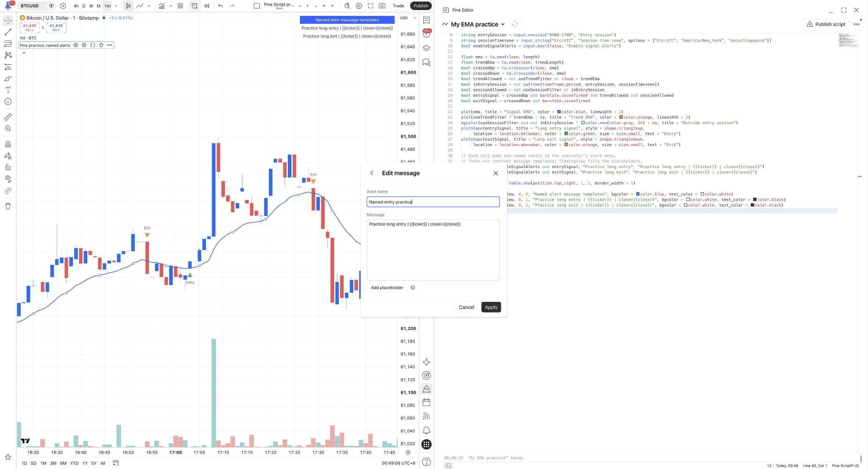Open the emoji sticker tool
The height and width of the screenshot is (469, 868).
pyautogui.click(x=8, y=102)
